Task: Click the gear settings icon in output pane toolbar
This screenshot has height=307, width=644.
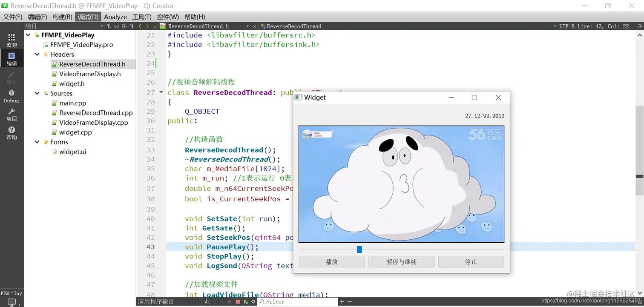Action: tap(253, 301)
